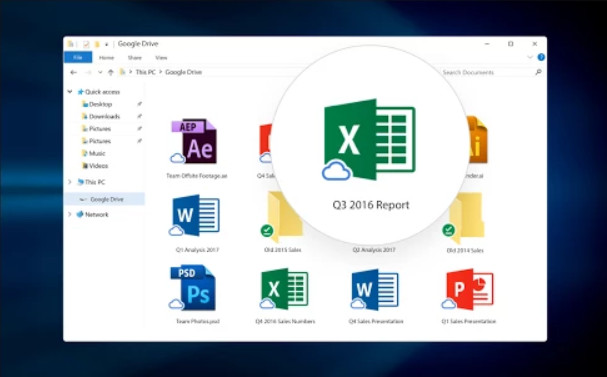Viewport: 607px width, 377px height.
Task: Click the cloud badge on Team Photos PSD
Action: tap(176, 304)
